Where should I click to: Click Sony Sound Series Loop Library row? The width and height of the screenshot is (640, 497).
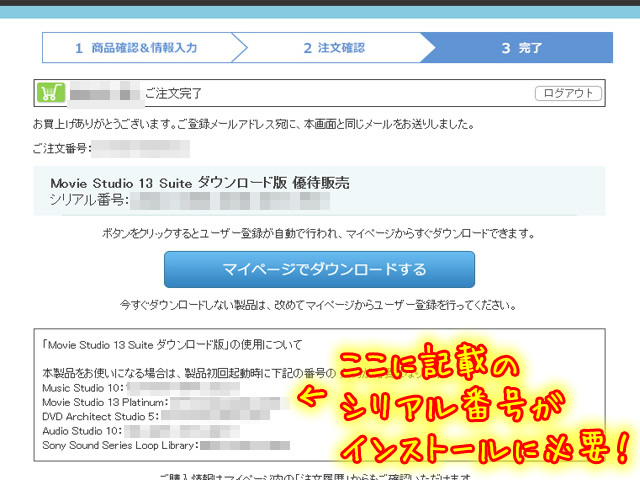166,445
